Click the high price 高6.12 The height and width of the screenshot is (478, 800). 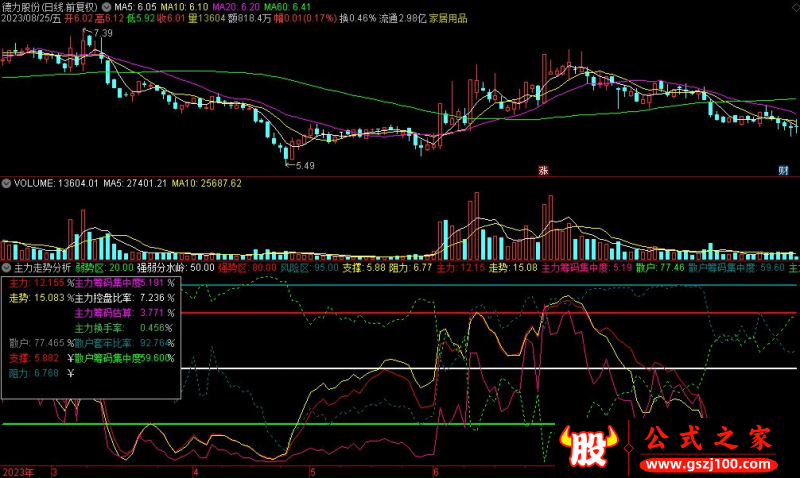[110, 19]
